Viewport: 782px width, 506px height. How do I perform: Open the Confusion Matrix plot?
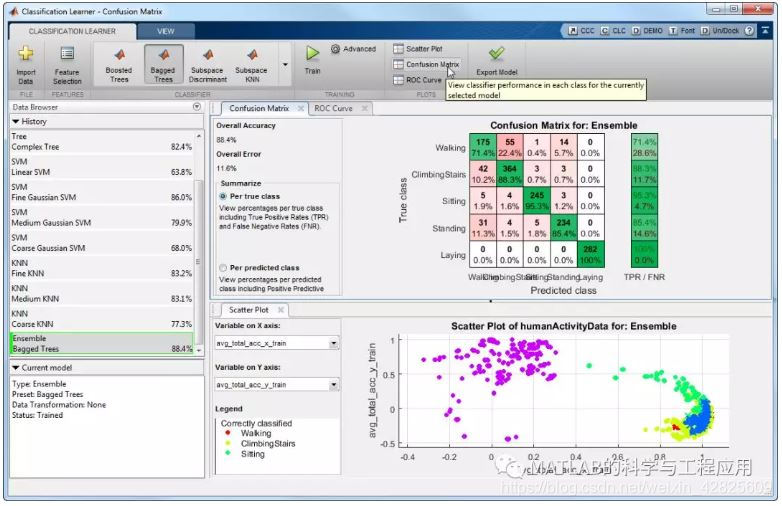(426, 64)
